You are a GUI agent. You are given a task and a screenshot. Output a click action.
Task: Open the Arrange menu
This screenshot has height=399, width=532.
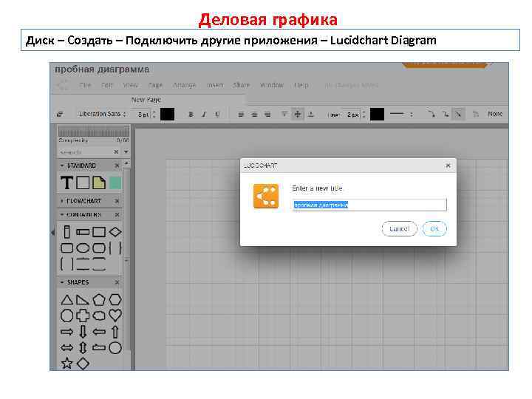click(184, 85)
